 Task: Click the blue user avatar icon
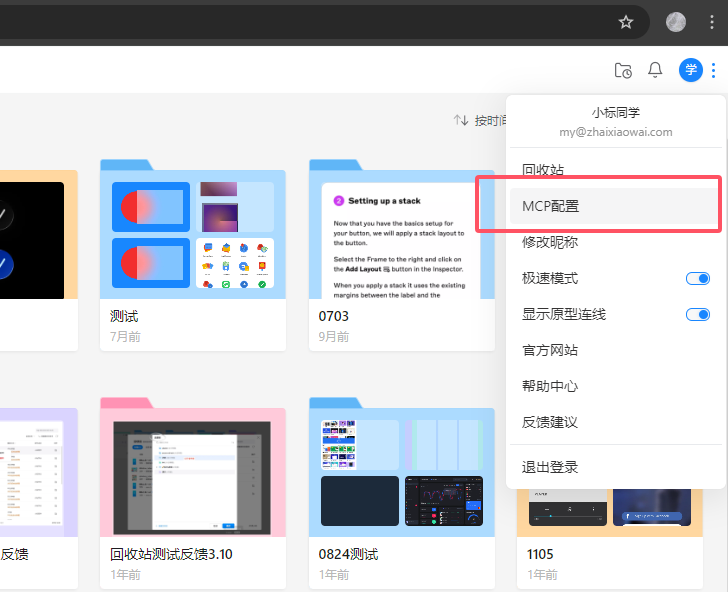[690, 70]
